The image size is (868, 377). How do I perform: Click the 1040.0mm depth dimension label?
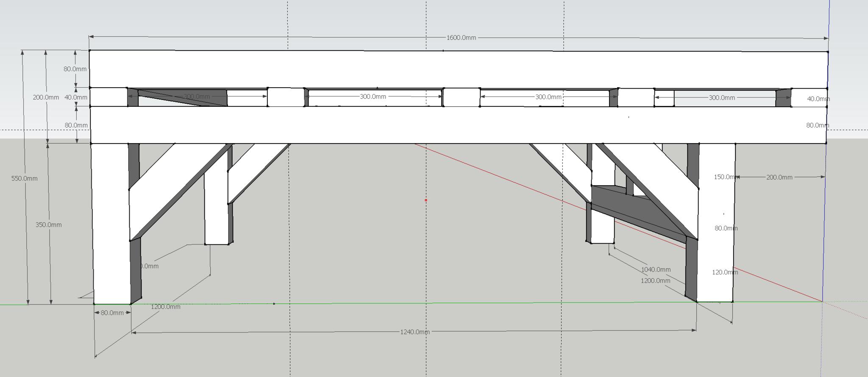pos(655,270)
